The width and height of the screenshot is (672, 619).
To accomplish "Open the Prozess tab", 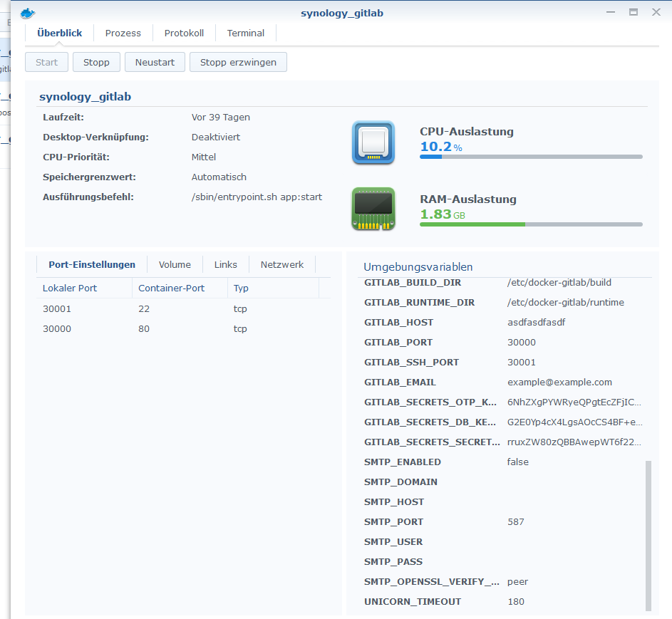I will [123, 33].
